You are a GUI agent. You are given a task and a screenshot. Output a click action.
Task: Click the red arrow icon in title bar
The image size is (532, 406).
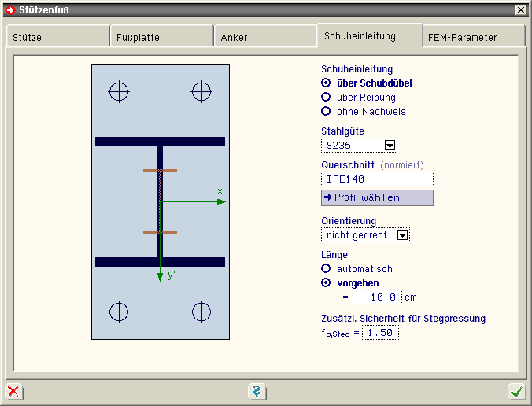9,9
